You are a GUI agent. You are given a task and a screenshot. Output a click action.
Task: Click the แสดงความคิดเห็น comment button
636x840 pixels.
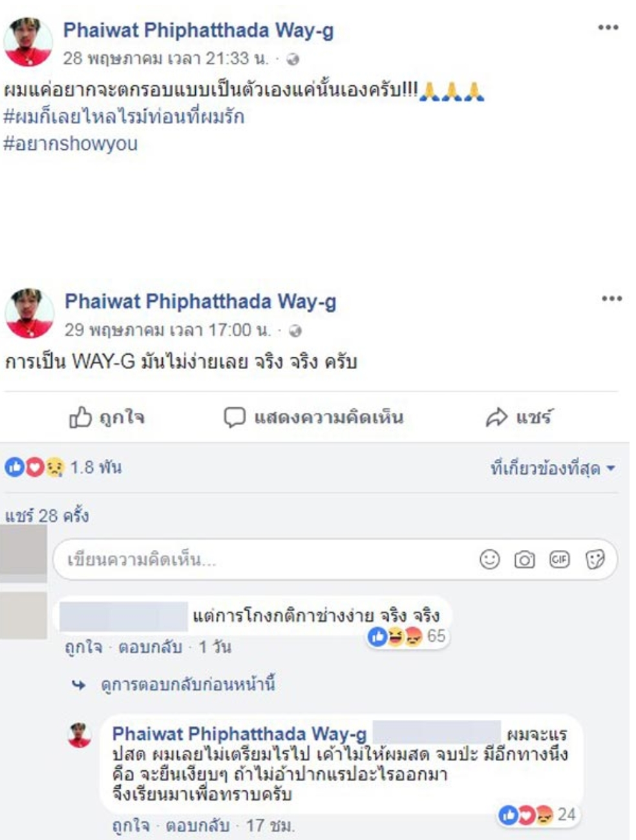pos(313,417)
